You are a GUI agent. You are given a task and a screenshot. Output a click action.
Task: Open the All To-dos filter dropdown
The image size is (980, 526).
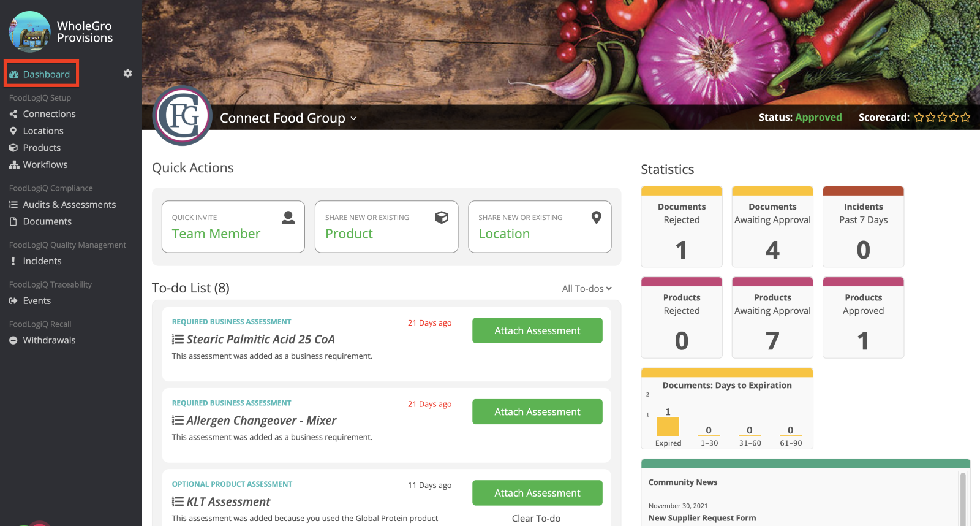587,288
